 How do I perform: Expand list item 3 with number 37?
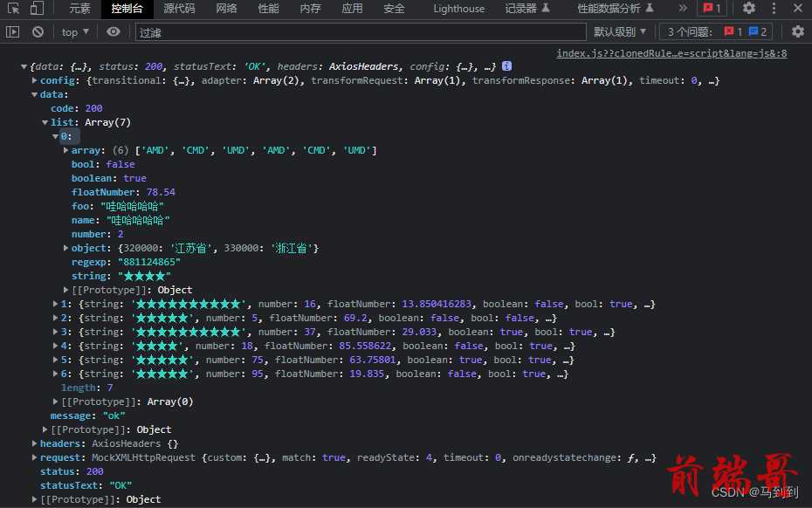[x=55, y=332]
